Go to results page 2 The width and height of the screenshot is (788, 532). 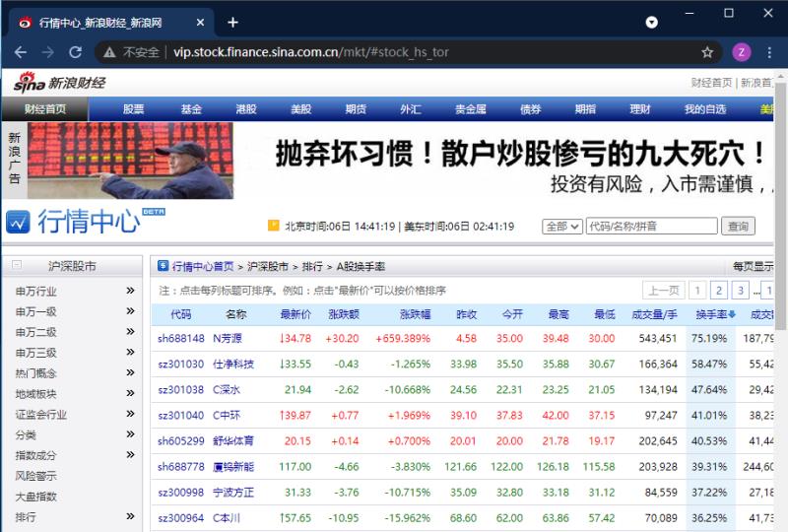[719, 290]
